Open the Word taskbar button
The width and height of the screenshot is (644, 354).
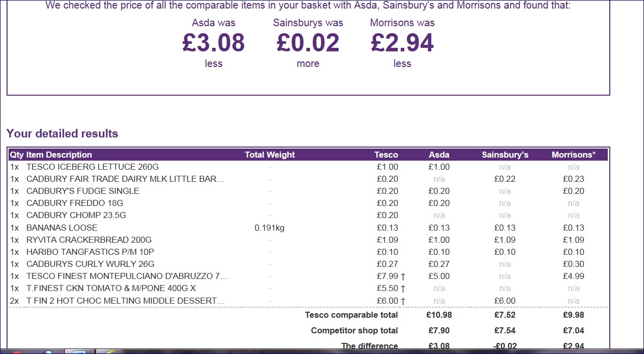coord(79,351)
